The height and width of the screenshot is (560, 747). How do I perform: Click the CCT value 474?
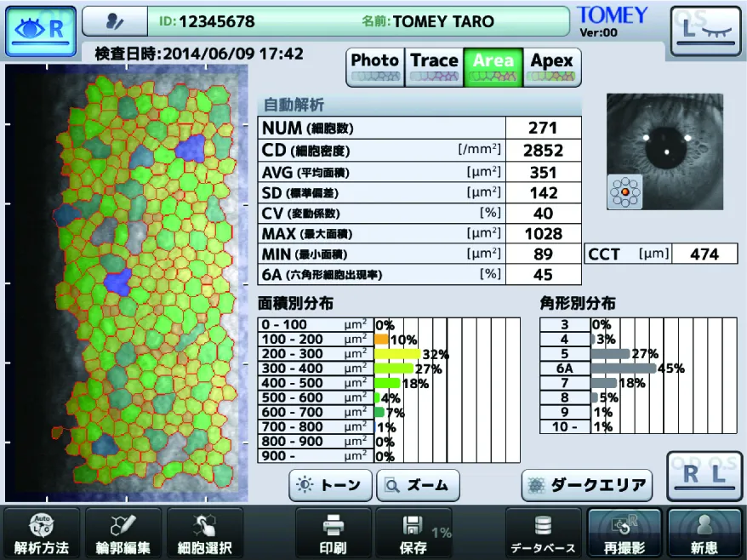pyautogui.click(x=704, y=254)
